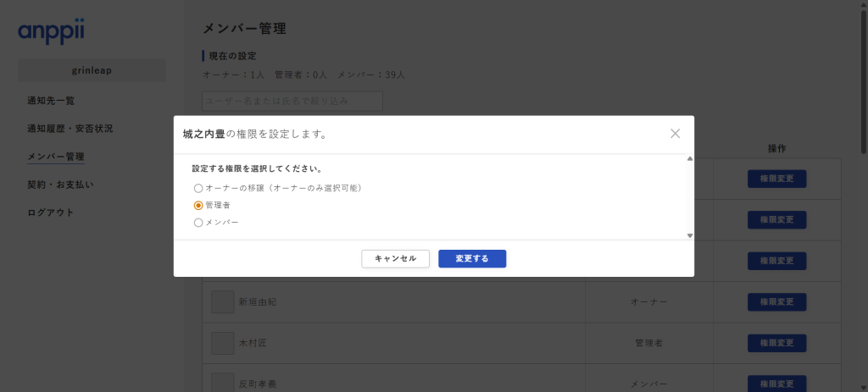Select the オーナーの移譲 radio option
Image resolution: width=868 pixels, height=392 pixels.
point(198,188)
